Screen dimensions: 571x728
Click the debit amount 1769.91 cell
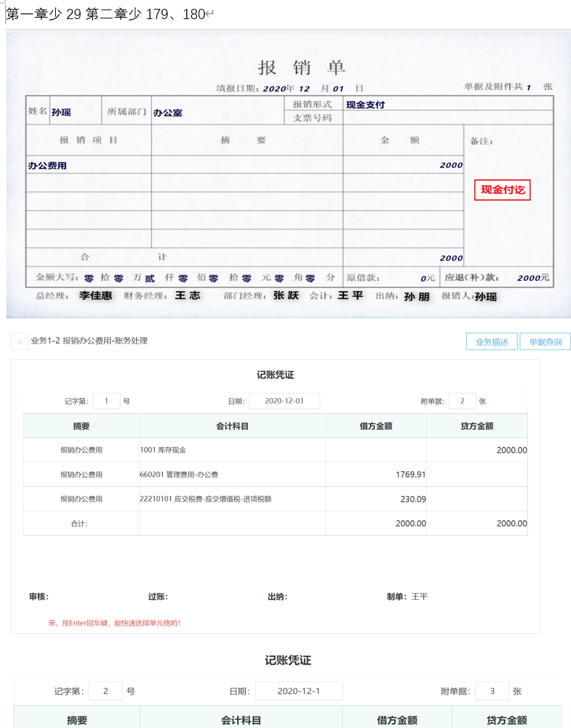pyautogui.click(x=376, y=474)
